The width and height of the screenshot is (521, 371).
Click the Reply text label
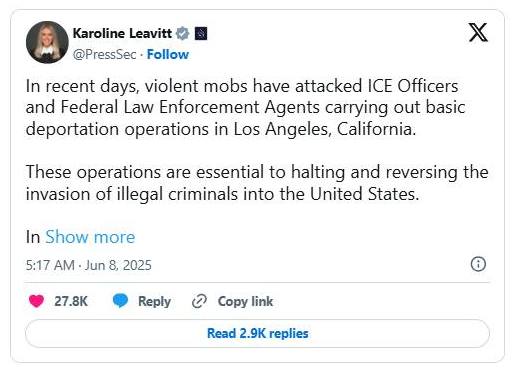(x=154, y=301)
